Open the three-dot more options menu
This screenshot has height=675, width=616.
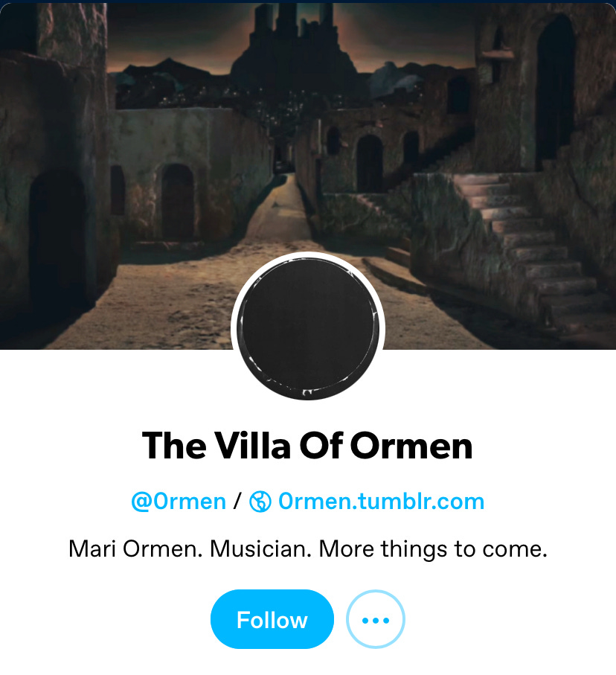tap(376, 619)
